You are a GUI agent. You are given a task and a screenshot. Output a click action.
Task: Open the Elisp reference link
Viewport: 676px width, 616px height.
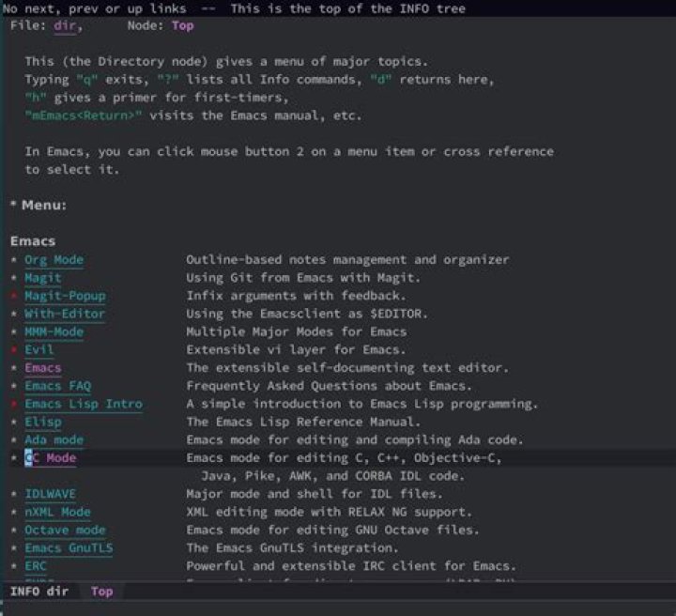tap(42, 422)
